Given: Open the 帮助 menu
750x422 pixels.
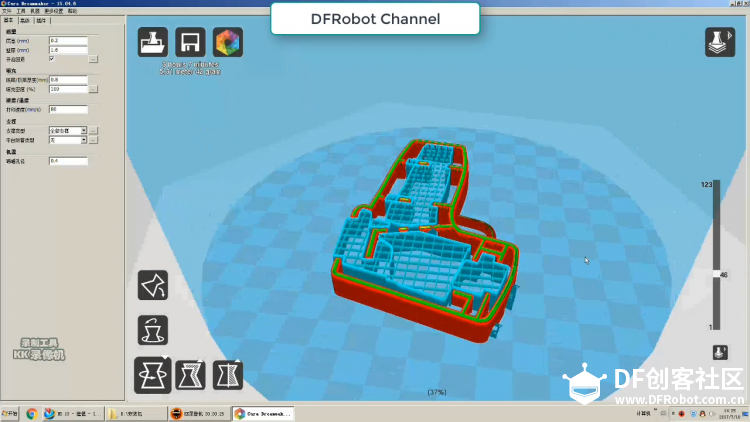Looking at the screenshot, I should (x=72, y=11).
